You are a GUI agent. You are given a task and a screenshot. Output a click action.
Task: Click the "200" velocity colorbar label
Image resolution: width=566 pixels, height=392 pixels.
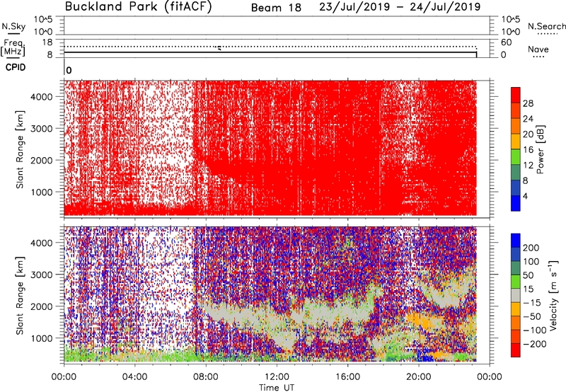(531, 248)
